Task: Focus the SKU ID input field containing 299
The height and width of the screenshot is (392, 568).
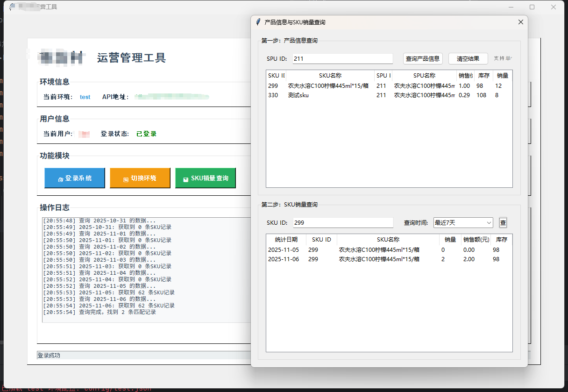Action: [343, 223]
